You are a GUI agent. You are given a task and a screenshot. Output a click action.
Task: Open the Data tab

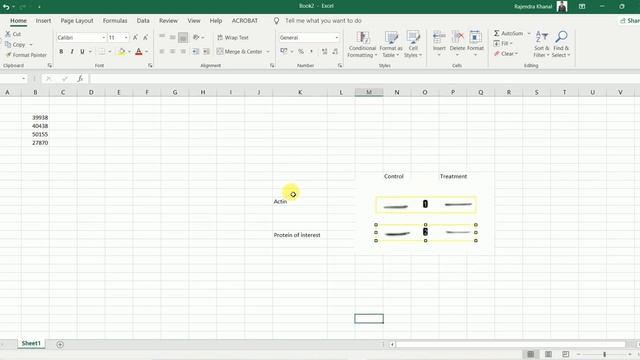(x=143, y=21)
